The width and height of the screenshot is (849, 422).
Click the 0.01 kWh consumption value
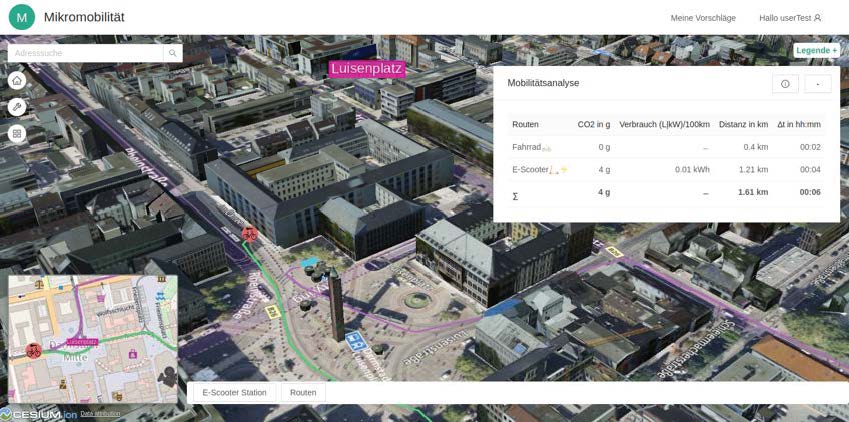pyautogui.click(x=692, y=170)
